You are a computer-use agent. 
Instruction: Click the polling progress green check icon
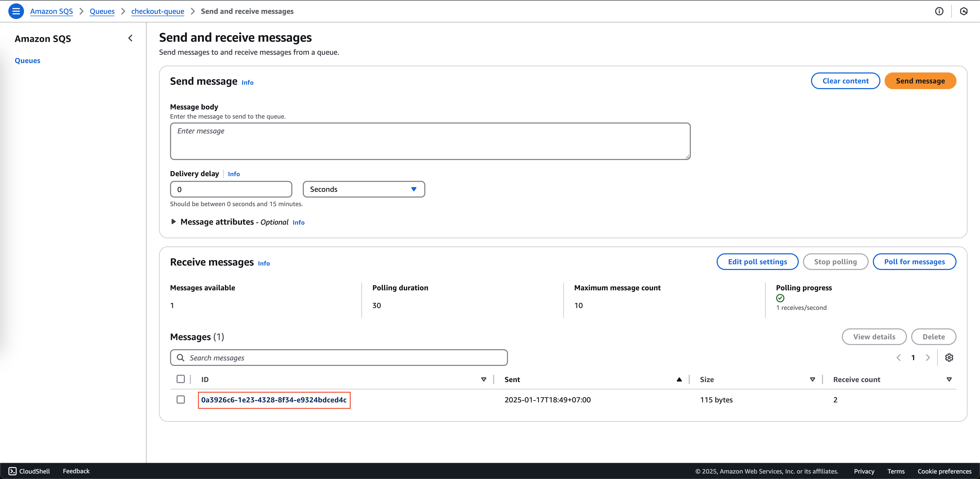coord(780,298)
